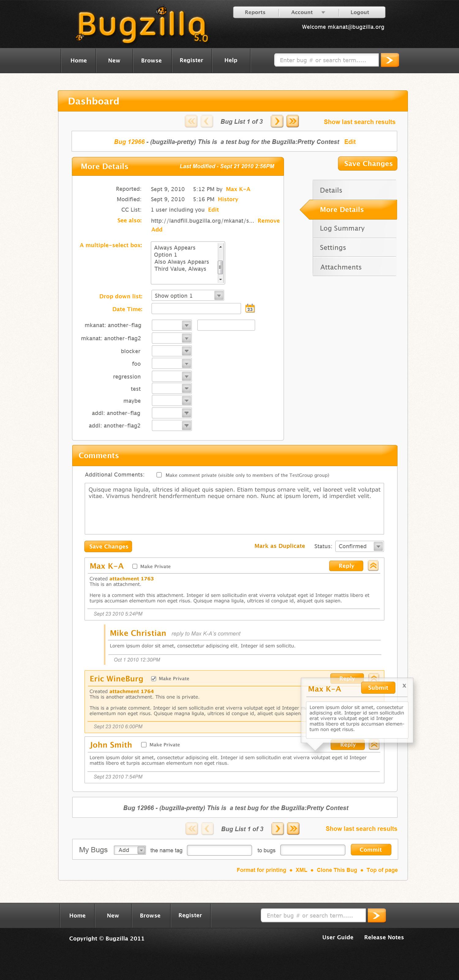
Task: Go to next bug in bottom navigation
Action: [x=278, y=828]
